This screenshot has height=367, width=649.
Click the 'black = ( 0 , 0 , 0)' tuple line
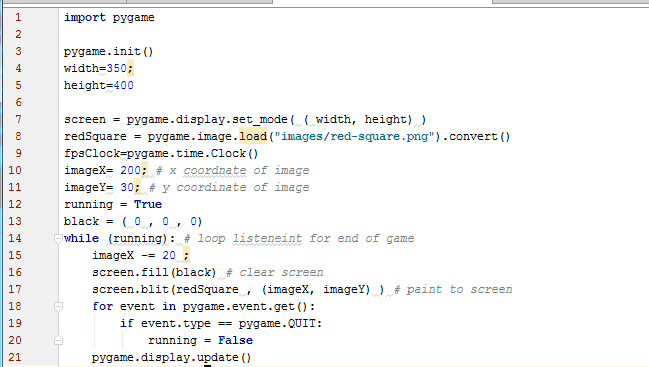tap(133, 221)
